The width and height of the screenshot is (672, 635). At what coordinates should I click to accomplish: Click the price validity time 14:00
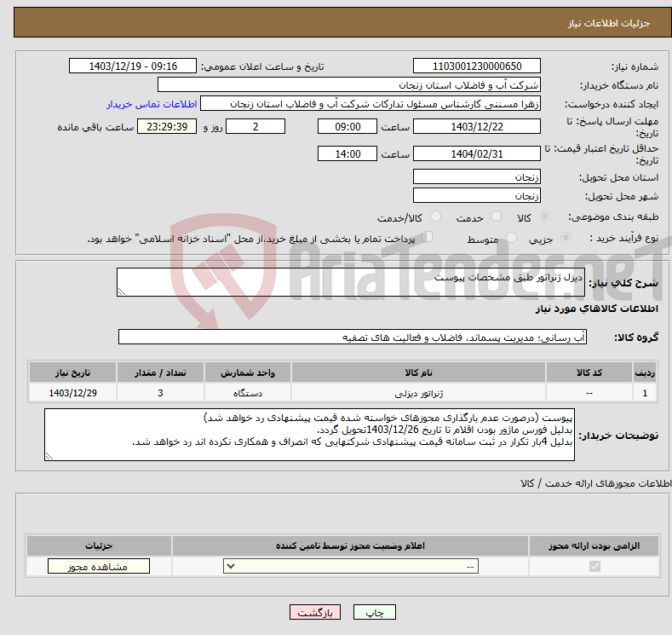(x=347, y=153)
